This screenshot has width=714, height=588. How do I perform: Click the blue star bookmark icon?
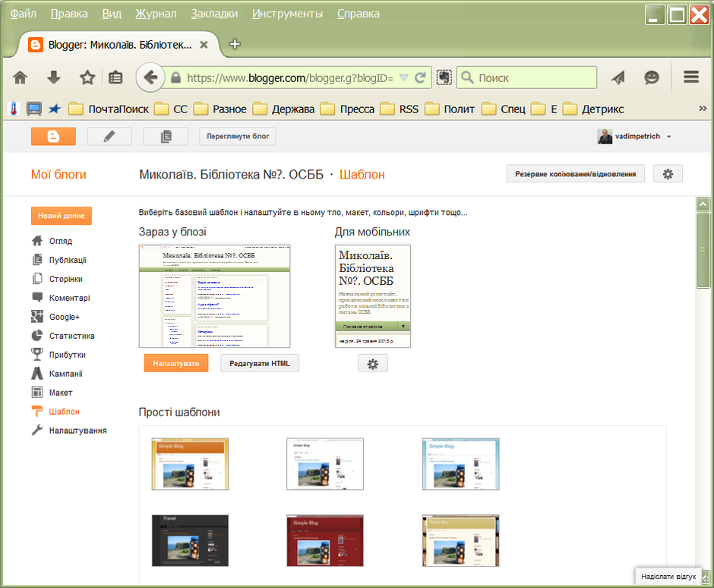click(x=55, y=109)
